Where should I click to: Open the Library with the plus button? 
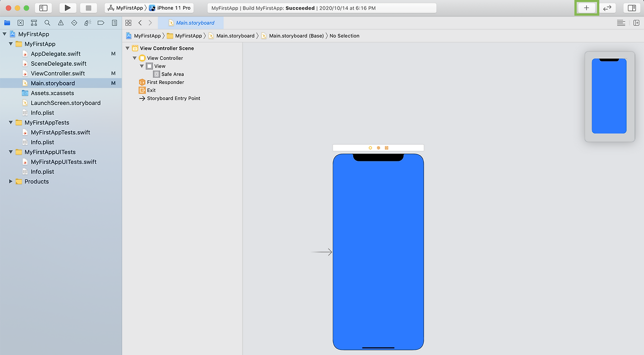[x=586, y=8]
